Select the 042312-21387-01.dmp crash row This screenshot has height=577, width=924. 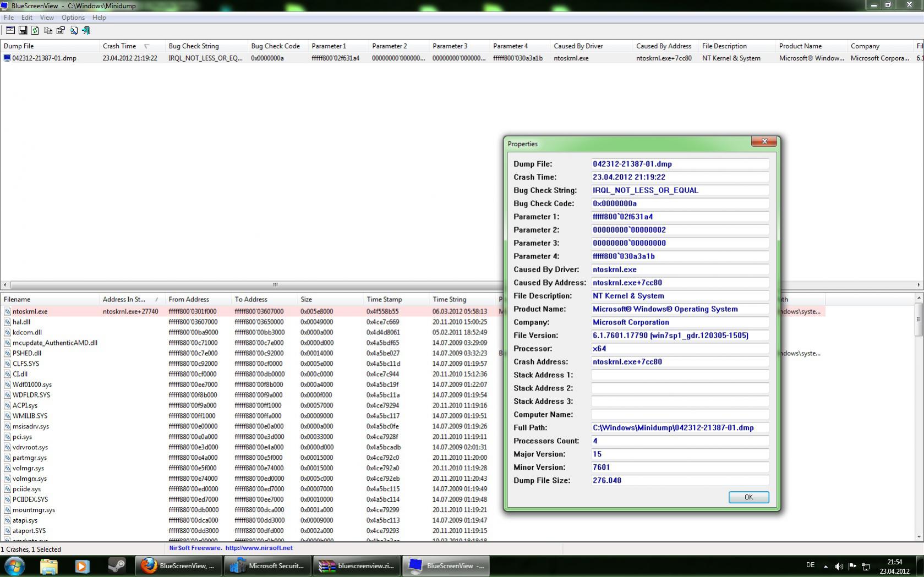461,58
